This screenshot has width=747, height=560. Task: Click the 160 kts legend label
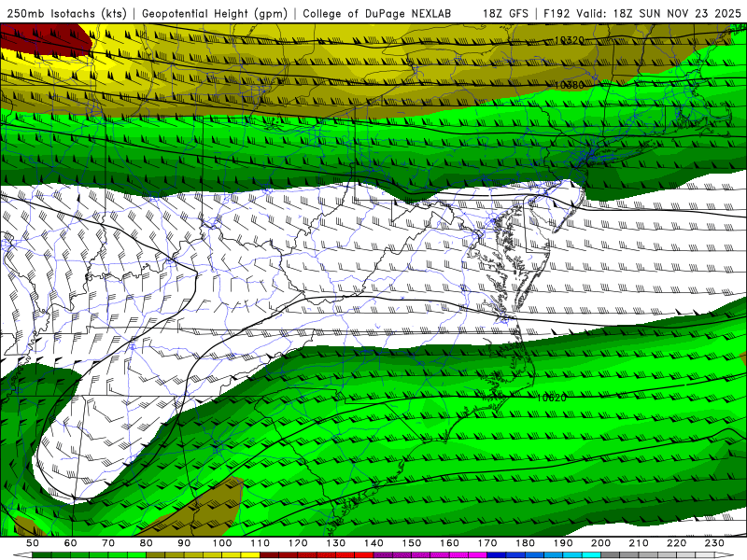coord(449,543)
